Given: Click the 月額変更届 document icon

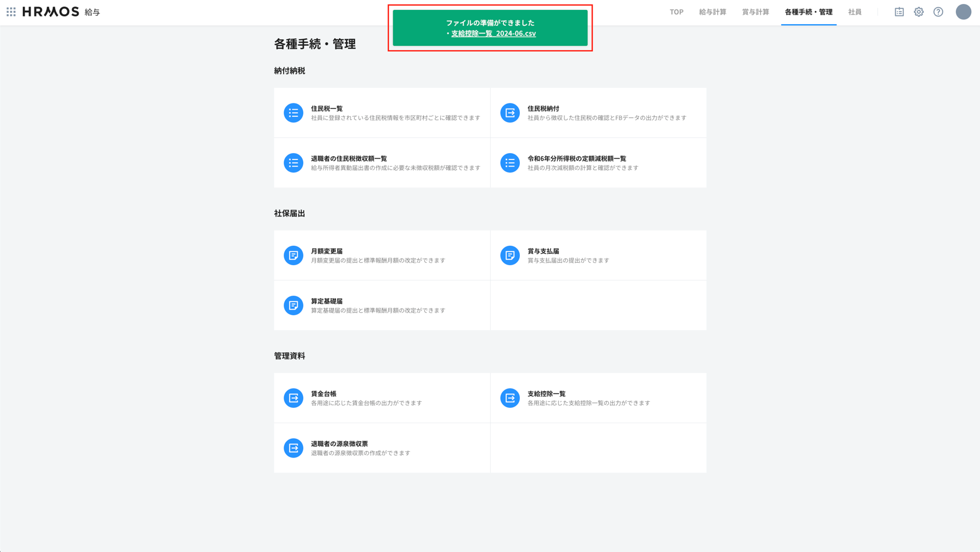Looking at the screenshot, I should click(294, 255).
